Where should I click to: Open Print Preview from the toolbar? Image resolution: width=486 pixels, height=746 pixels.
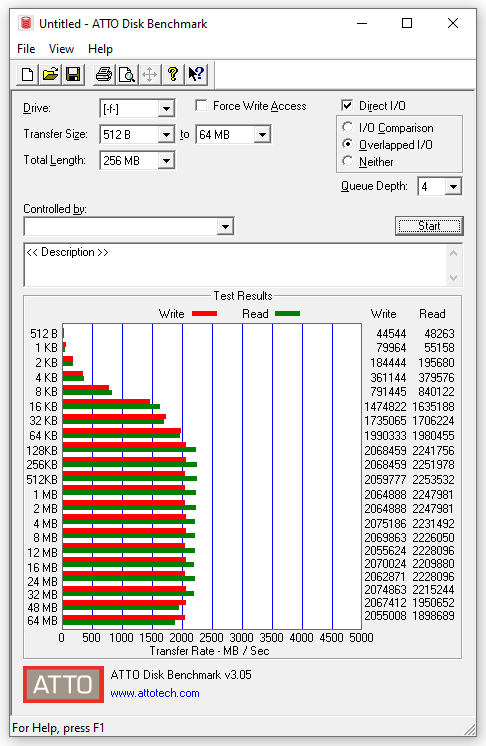coord(126,75)
